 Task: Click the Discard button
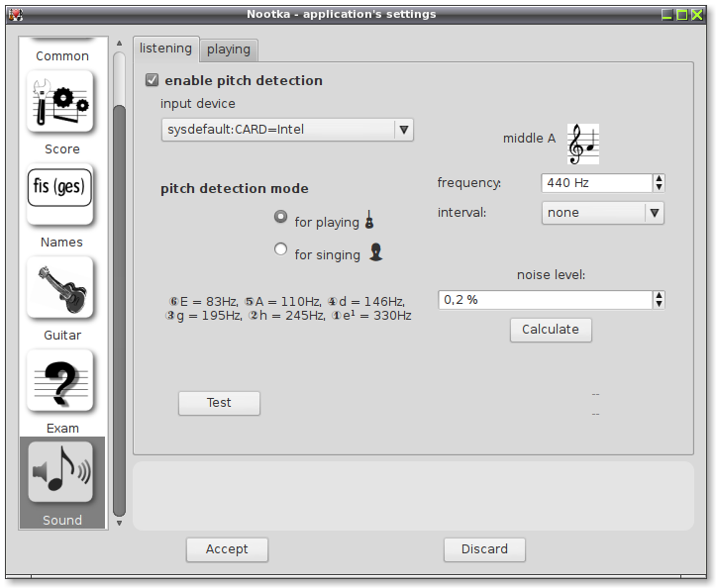[x=484, y=549]
